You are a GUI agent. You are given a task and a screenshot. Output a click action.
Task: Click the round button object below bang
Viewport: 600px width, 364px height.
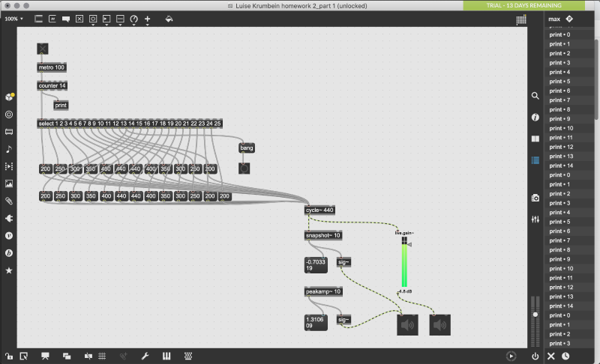(244, 169)
